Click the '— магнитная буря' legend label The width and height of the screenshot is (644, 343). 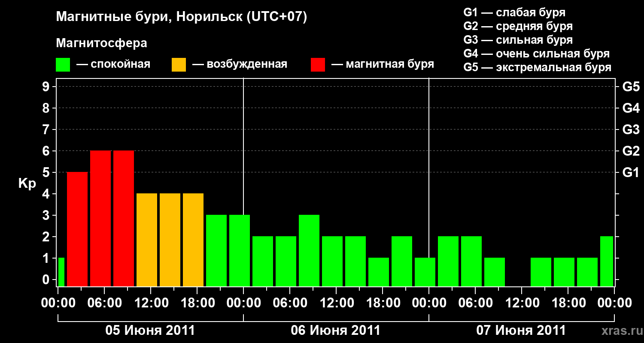tap(383, 65)
